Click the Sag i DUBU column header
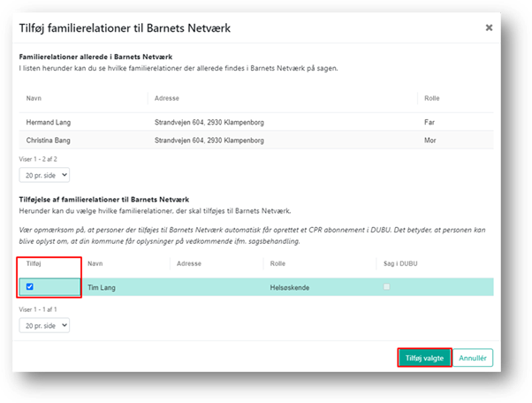Viewport: 532px width, 403px height. point(399,263)
